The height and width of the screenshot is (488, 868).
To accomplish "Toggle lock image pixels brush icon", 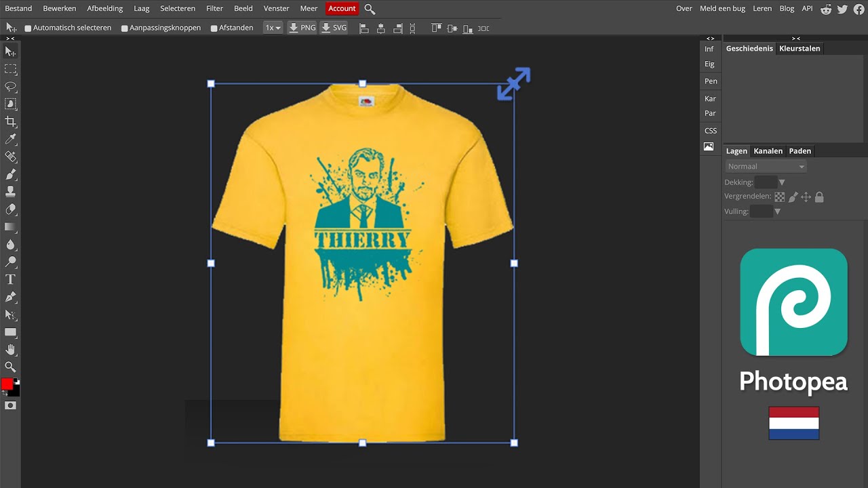I will [793, 197].
